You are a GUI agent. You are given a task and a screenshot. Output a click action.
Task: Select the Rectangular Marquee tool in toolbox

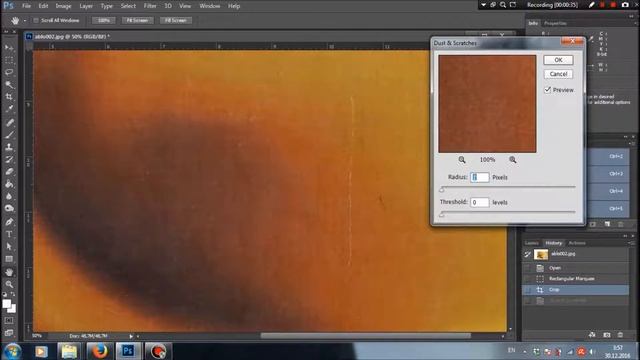click(x=9, y=60)
